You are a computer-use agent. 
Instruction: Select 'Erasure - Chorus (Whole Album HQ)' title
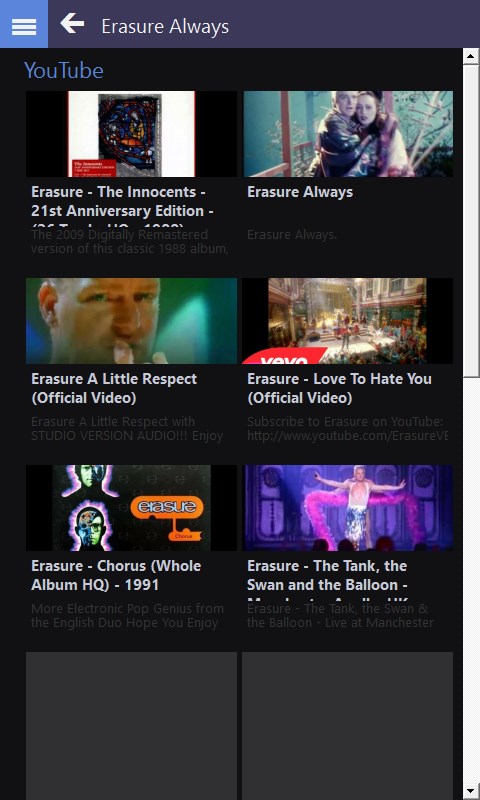tap(116, 575)
